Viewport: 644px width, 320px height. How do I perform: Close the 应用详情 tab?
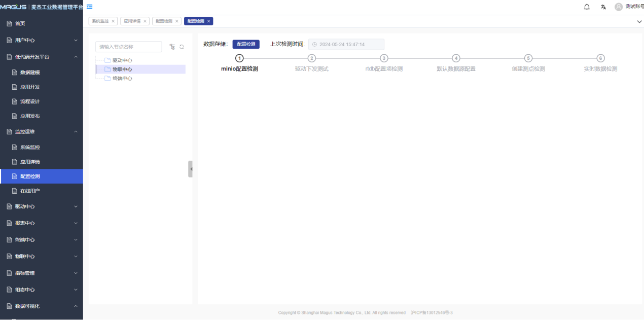pos(145,21)
